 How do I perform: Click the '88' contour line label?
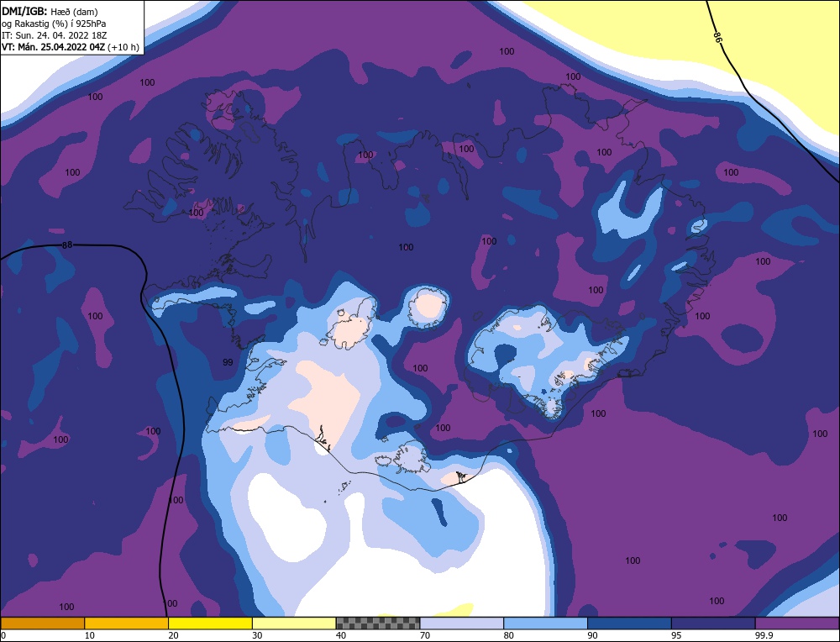67,245
